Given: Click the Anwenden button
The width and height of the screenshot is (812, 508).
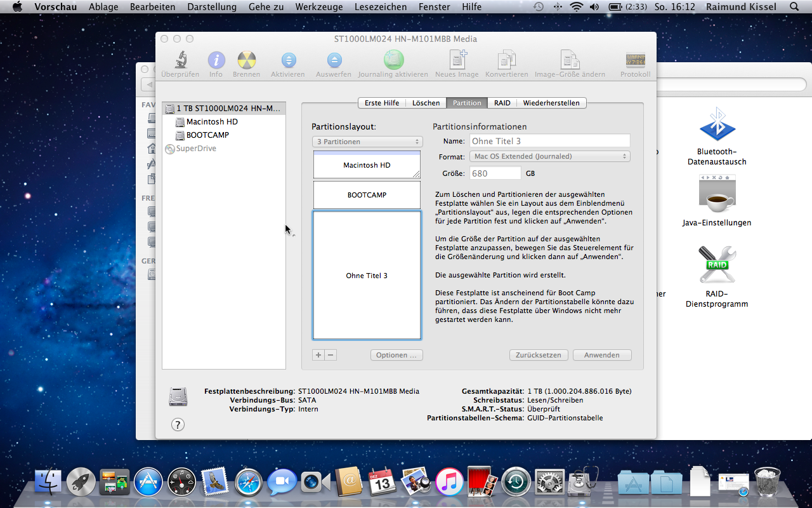Looking at the screenshot, I should (x=602, y=355).
